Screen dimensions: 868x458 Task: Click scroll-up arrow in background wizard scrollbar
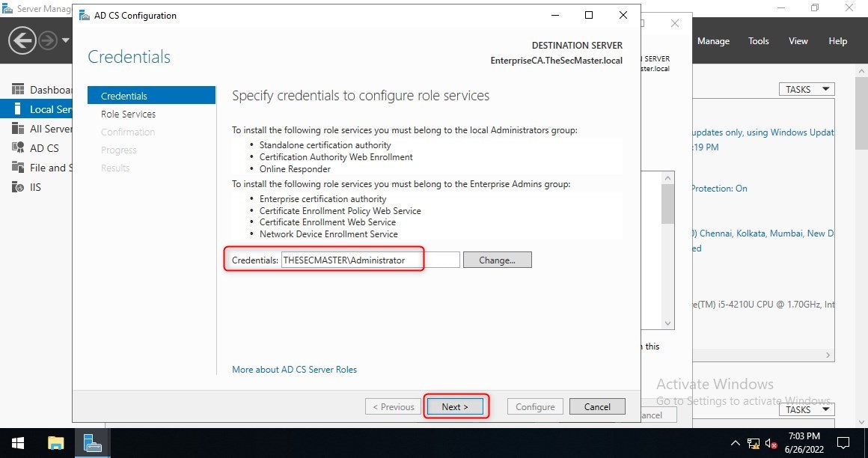[667, 178]
